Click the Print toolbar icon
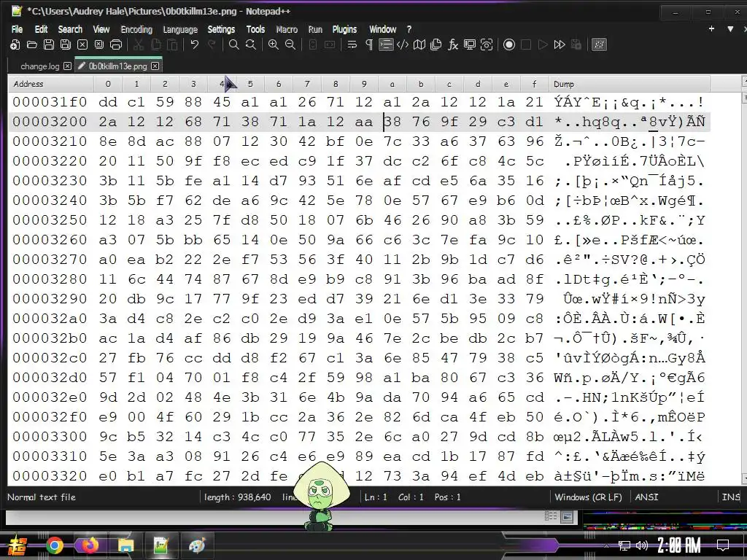This screenshot has width=747, height=560. 116,44
